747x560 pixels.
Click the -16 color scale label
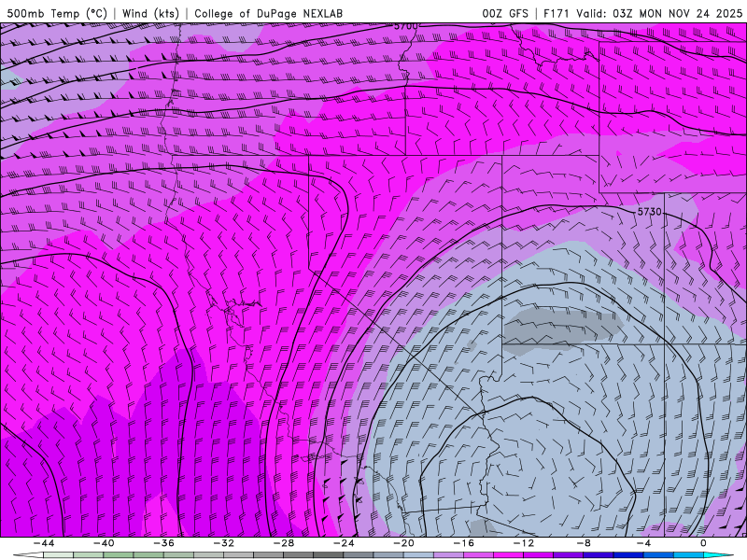click(463, 543)
